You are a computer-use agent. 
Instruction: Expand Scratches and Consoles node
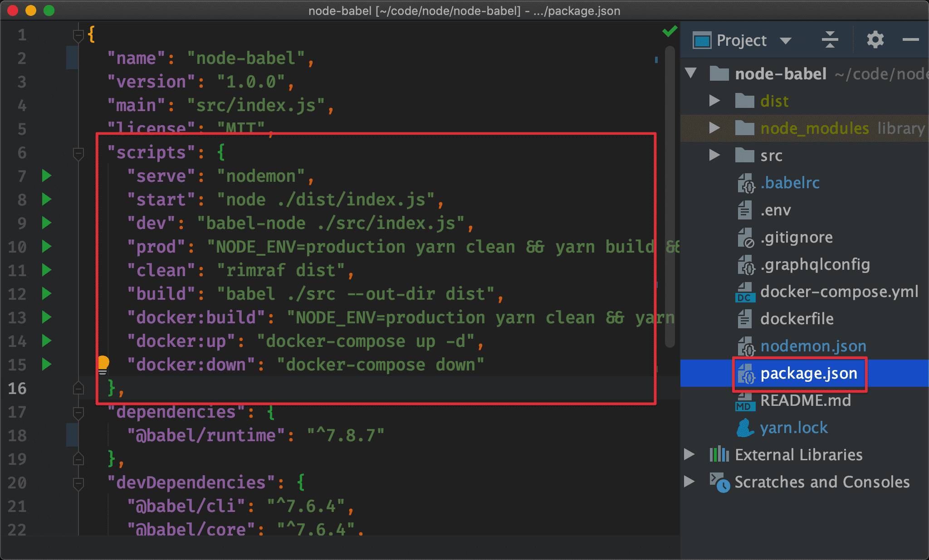pyautogui.click(x=689, y=482)
